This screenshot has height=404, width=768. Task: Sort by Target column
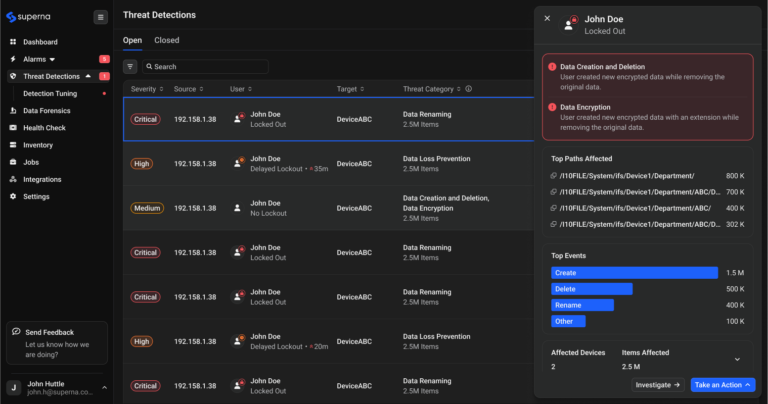pos(350,89)
